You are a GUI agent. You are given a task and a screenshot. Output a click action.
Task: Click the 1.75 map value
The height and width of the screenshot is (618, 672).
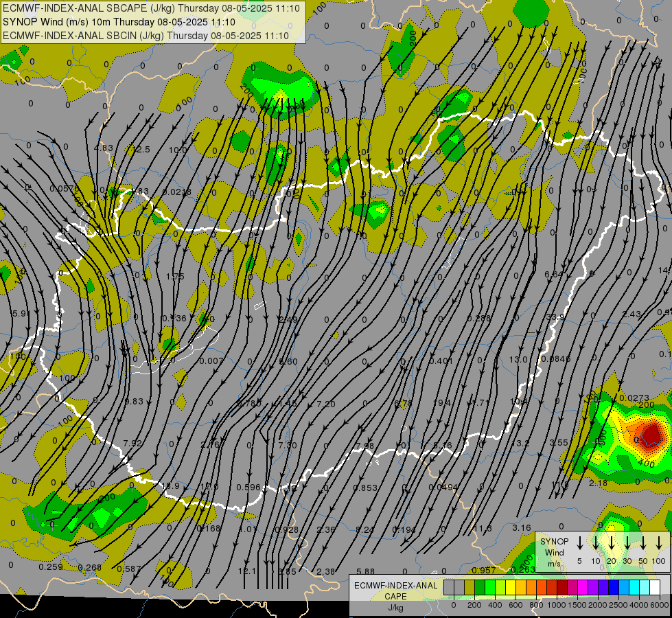pos(175,276)
